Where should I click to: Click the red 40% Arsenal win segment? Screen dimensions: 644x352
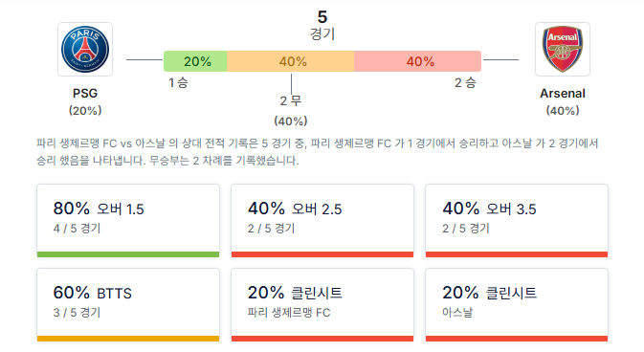417,61
